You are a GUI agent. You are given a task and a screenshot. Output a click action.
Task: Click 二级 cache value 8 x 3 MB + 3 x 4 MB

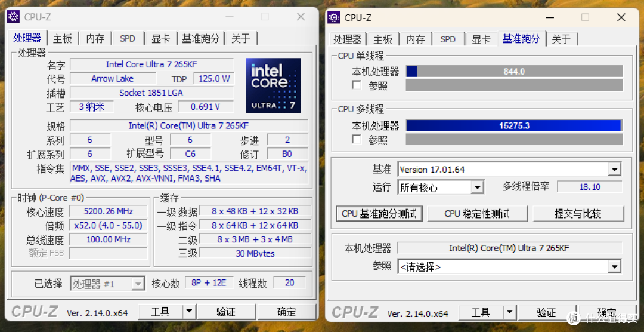tap(255, 239)
